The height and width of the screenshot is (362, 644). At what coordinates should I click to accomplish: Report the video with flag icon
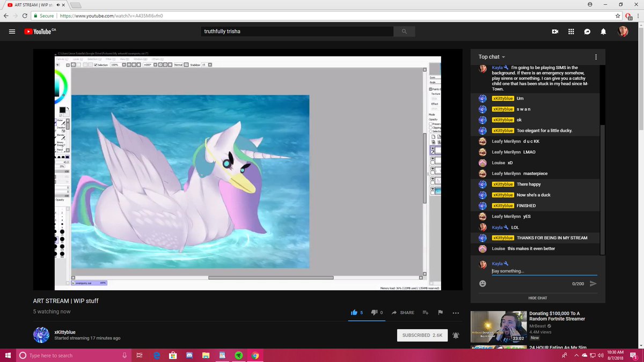pos(440,312)
